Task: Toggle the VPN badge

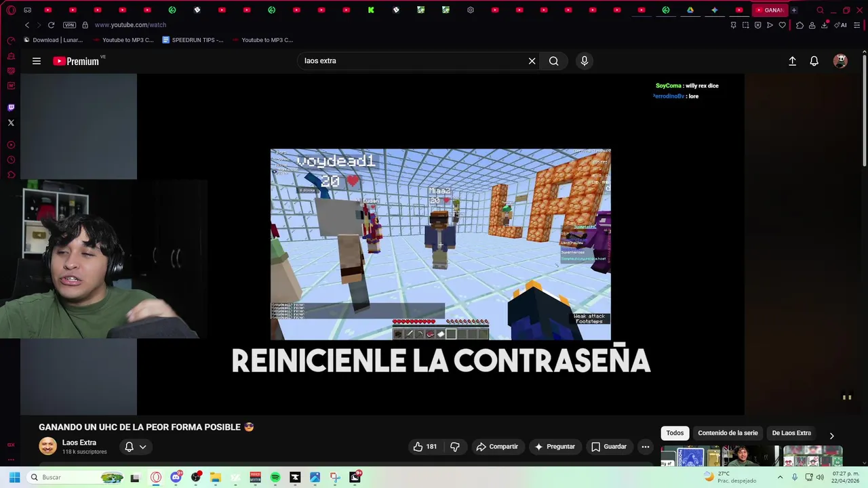Action: point(69,25)
